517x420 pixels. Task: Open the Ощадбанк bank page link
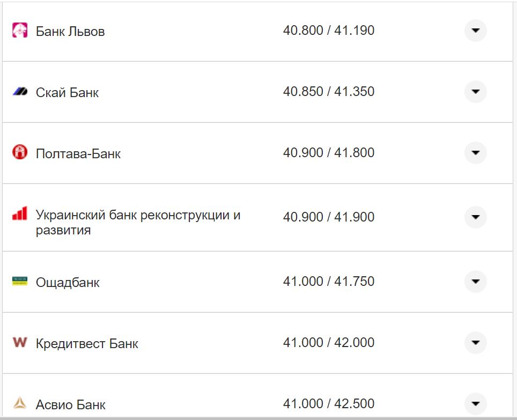coord(68,282)
